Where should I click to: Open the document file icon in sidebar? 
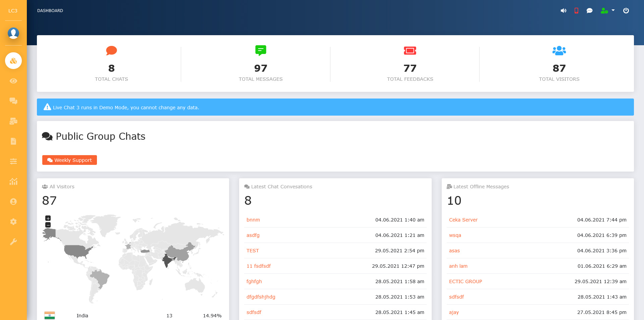pyautogui.click(x=13, y=141)
